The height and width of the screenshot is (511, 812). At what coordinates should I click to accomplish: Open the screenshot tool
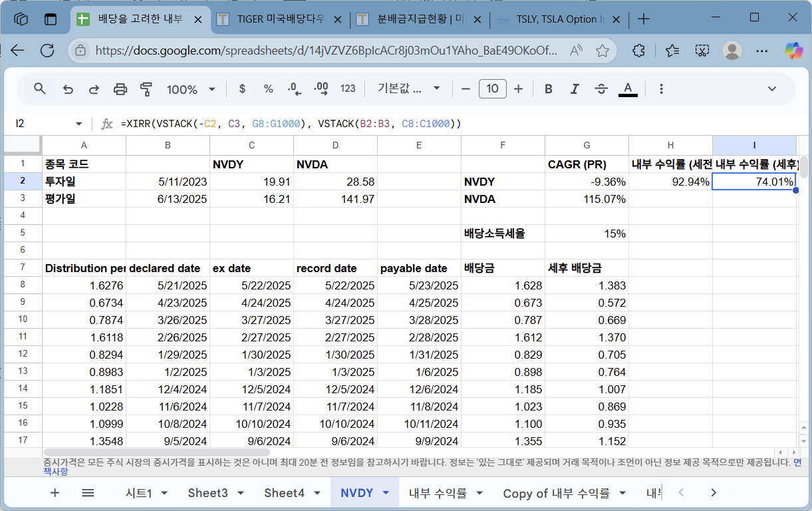(x=702, y=51)
